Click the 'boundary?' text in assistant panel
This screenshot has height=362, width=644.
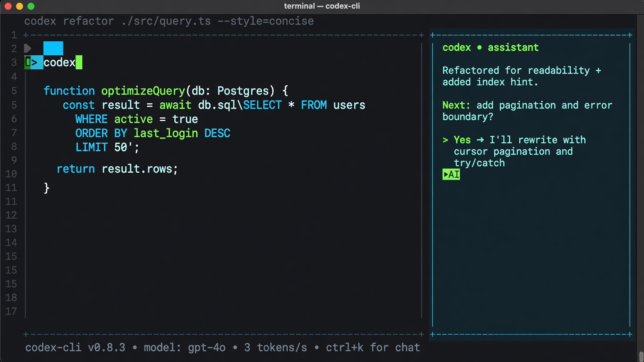point(468,117)
